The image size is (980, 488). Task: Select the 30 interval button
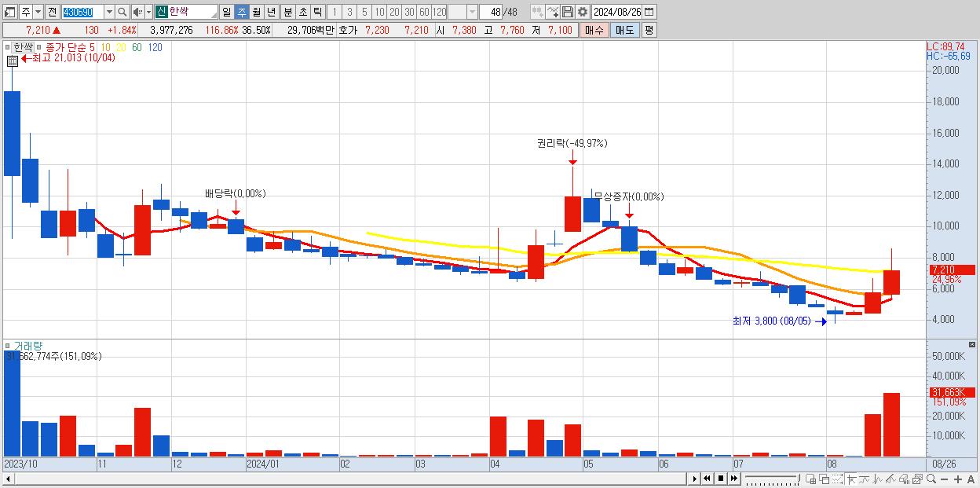click(x=409, y=12)
